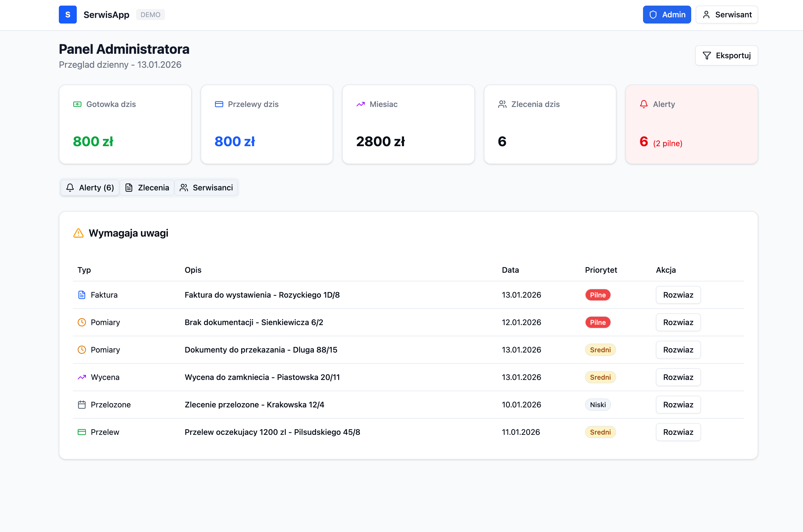
Task: Click the trend icon in the Wycena row
Action: pos(82,377)
